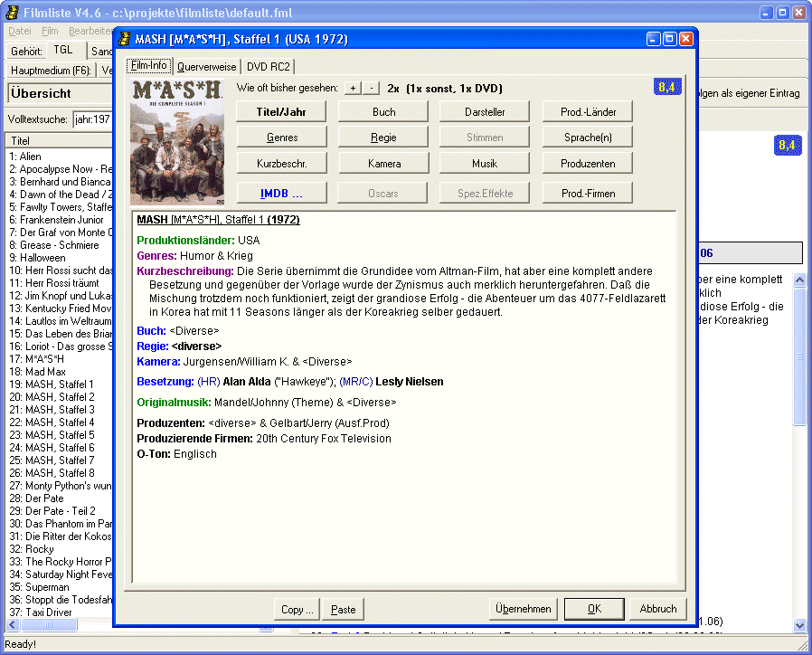Click the Prod.-Firmen button
The height and width of the screenshot is (655, 812).
(588, 194)
